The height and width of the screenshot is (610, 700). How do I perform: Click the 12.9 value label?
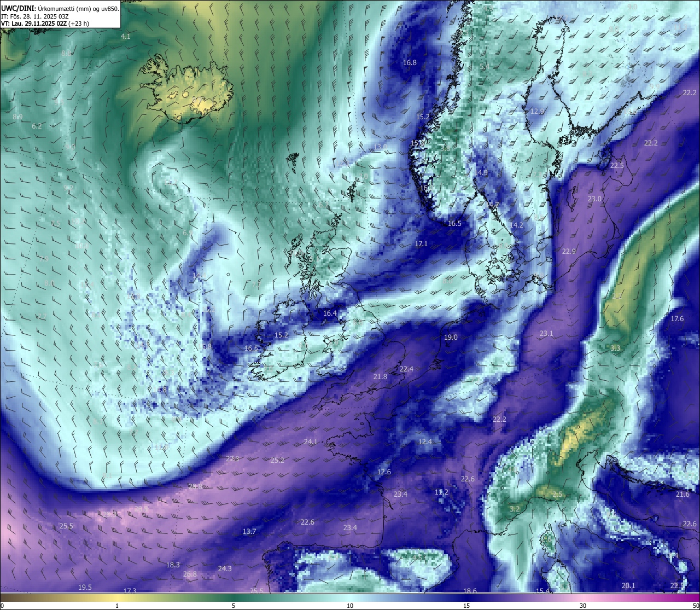click(538, 111)
